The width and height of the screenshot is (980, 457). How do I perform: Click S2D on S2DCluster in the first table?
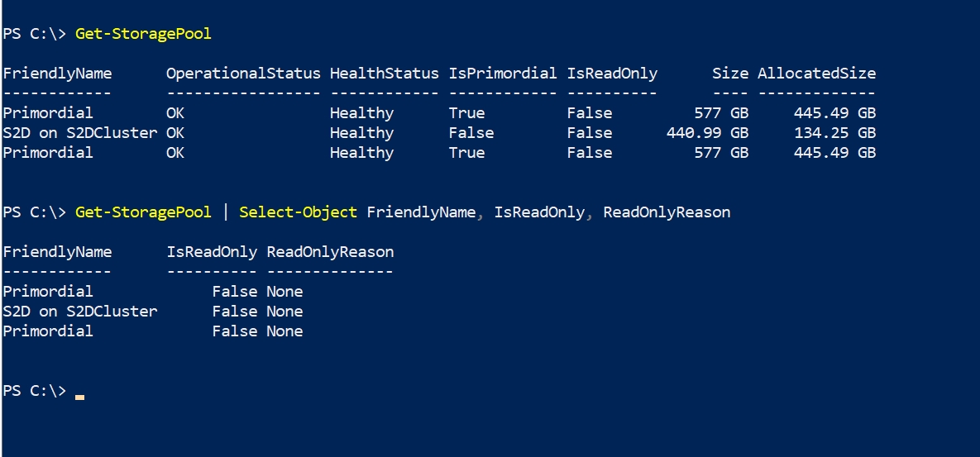tap(79, 133)
